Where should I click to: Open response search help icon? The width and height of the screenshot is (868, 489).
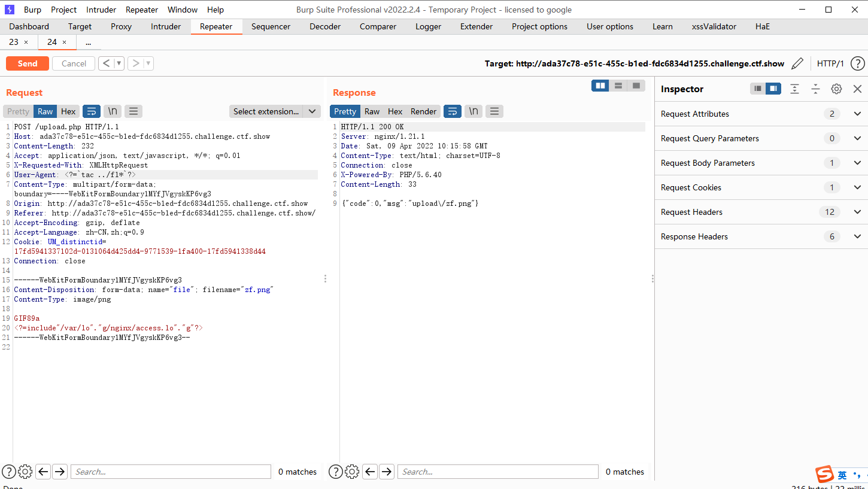pyautogui.click(x=335, y=472)
